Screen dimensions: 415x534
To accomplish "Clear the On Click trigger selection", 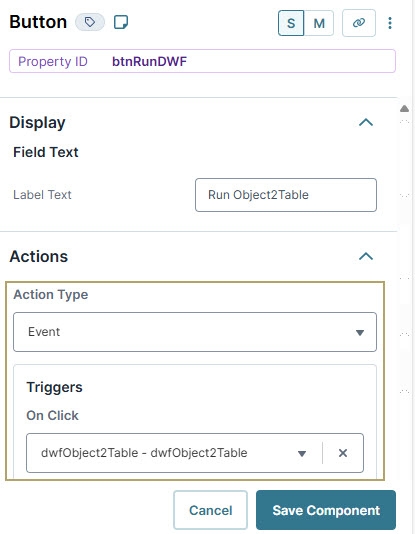I will [x=343, y=453].
